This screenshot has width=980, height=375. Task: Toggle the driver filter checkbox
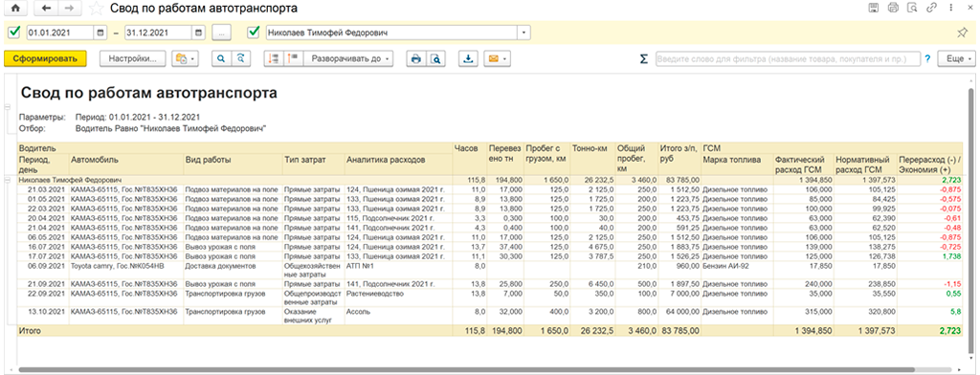253,32
